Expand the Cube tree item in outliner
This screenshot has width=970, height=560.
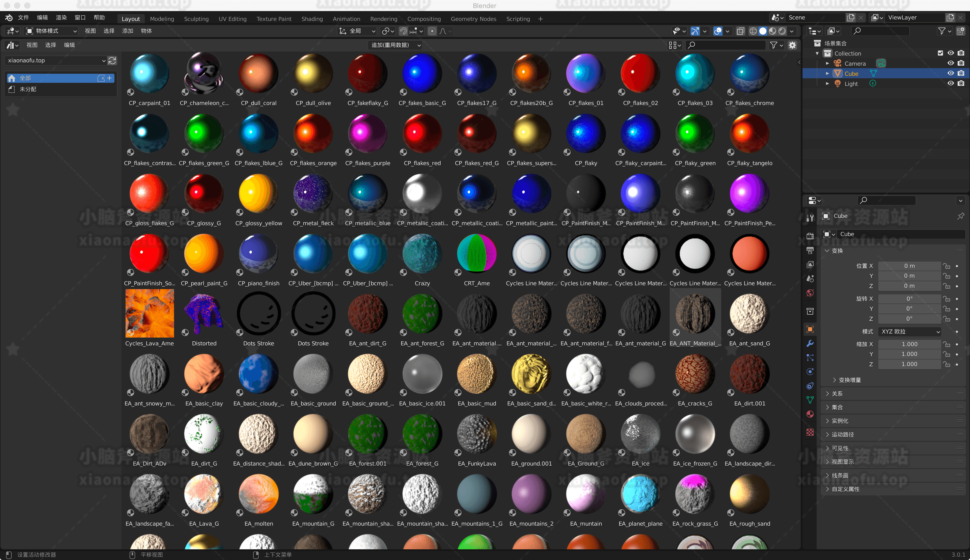(827, 73)
